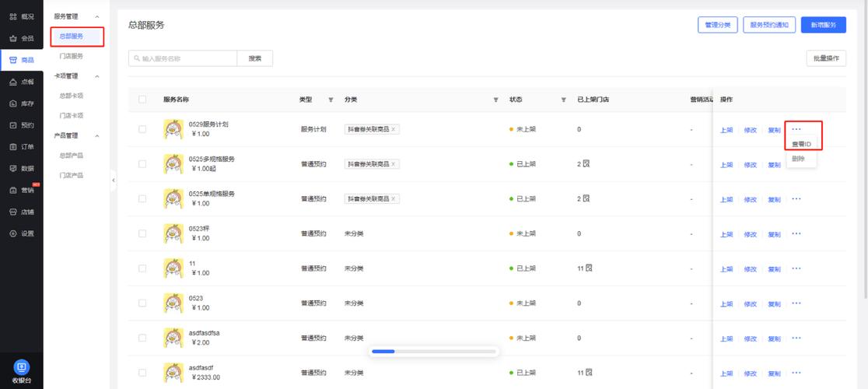Click the 搜索 button
Image resolution: width=868 pixels, height=389 pixels.
[254, 58]
